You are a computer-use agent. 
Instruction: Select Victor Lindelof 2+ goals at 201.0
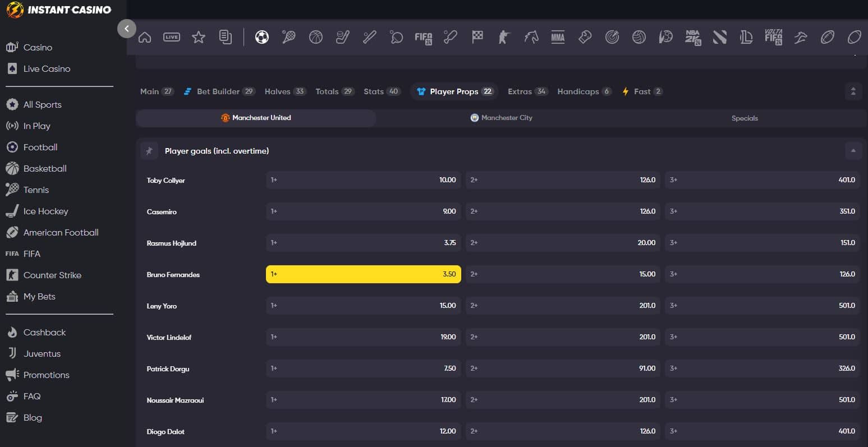tap(563, 337)
